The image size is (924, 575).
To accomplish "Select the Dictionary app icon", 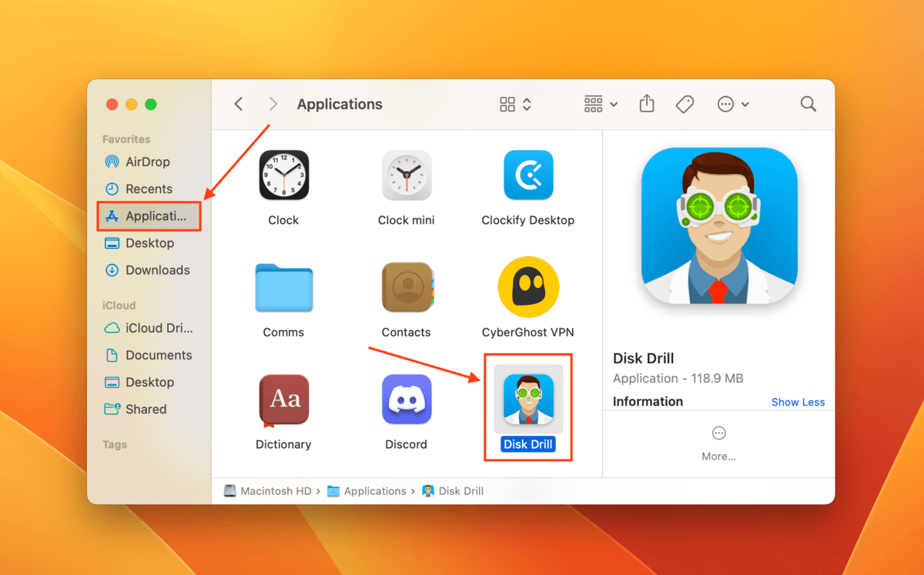I will 283,399.
